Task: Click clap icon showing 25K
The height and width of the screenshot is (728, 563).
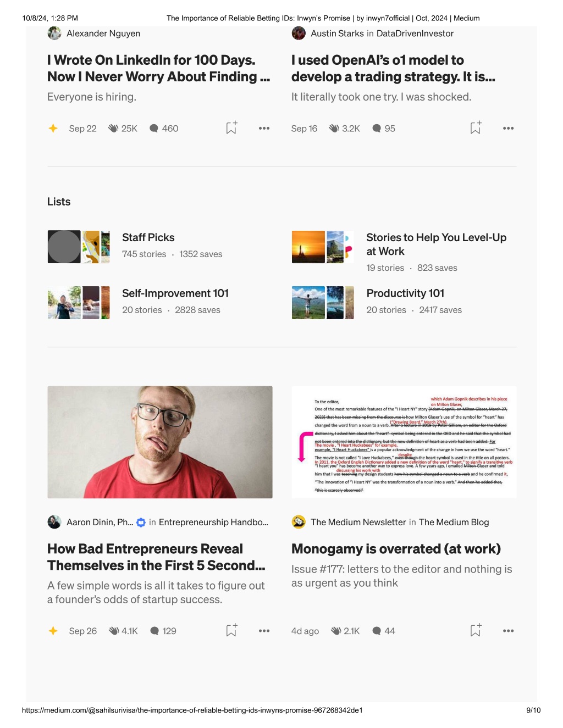Action: [x=113, y=128]
